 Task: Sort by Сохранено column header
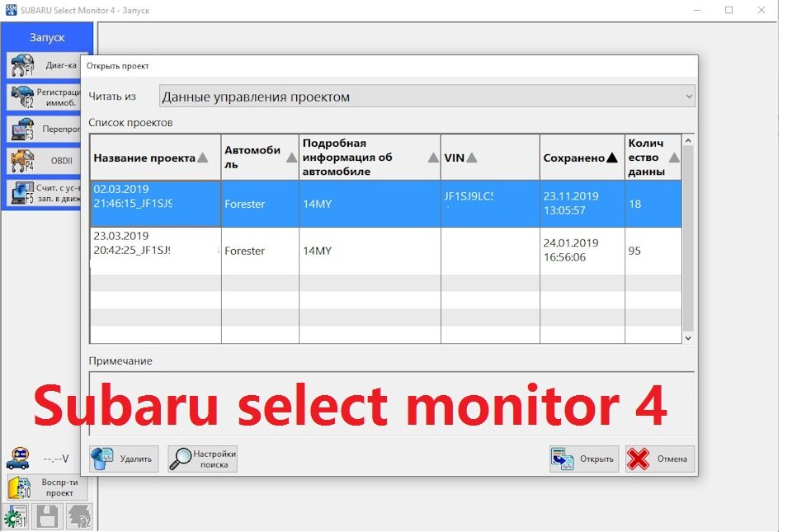click(x=582, y=158)
